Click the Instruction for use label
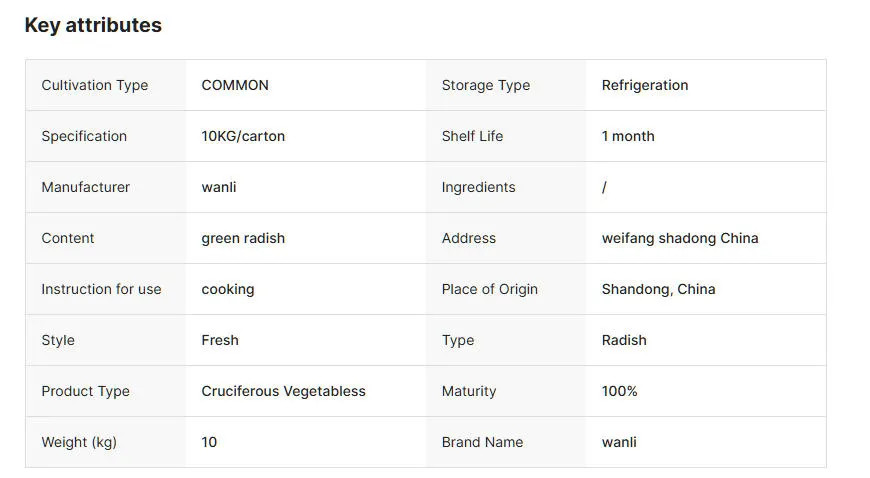The image size is (870, 478). coord(101,289)
